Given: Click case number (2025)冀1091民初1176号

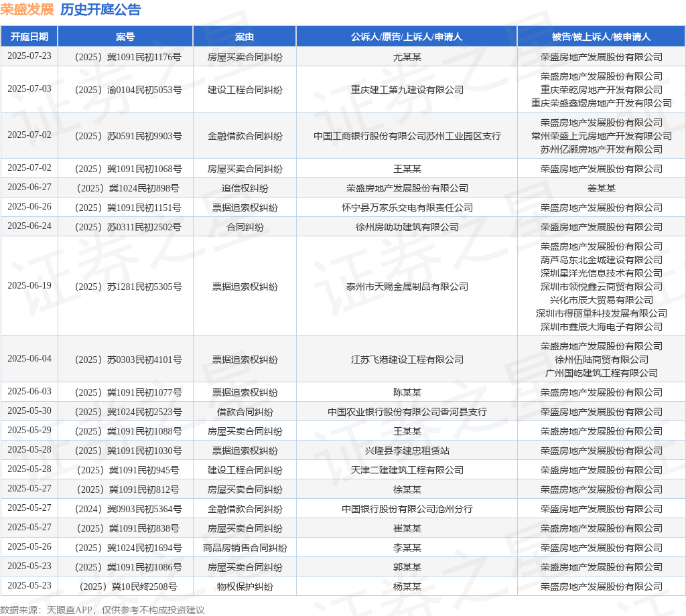Looking at the screenshot, I should click(128, 57).
